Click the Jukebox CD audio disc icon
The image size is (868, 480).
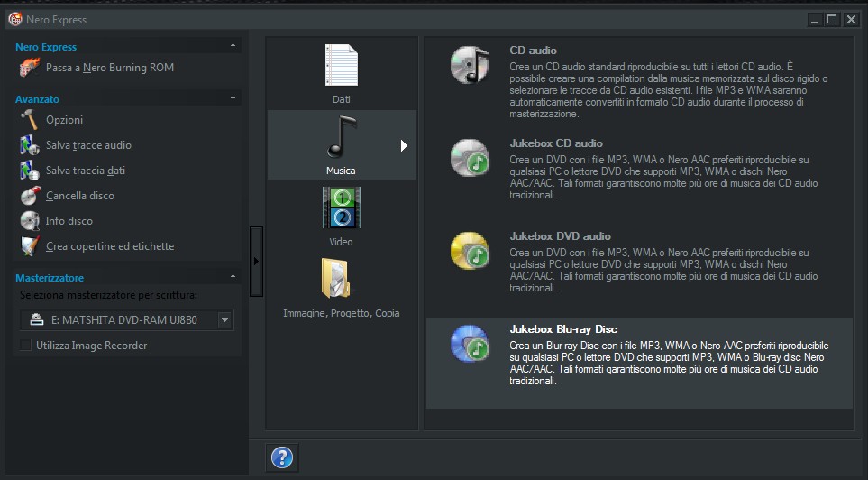(470, 158)
